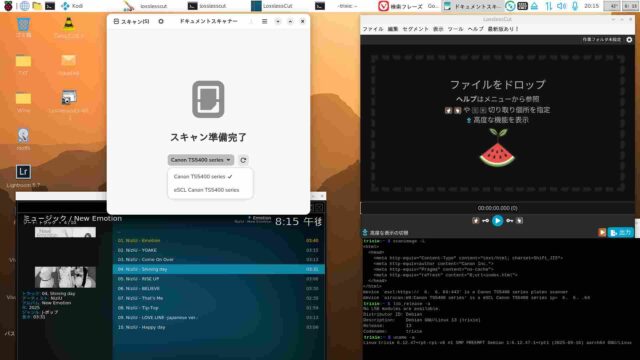Refresh the scanner device list

click(243, 160)
